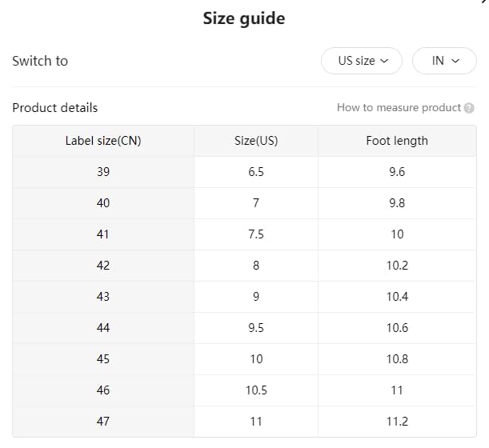Click the US size 10.5 cell
489x448 pixels.
point(256,390)
